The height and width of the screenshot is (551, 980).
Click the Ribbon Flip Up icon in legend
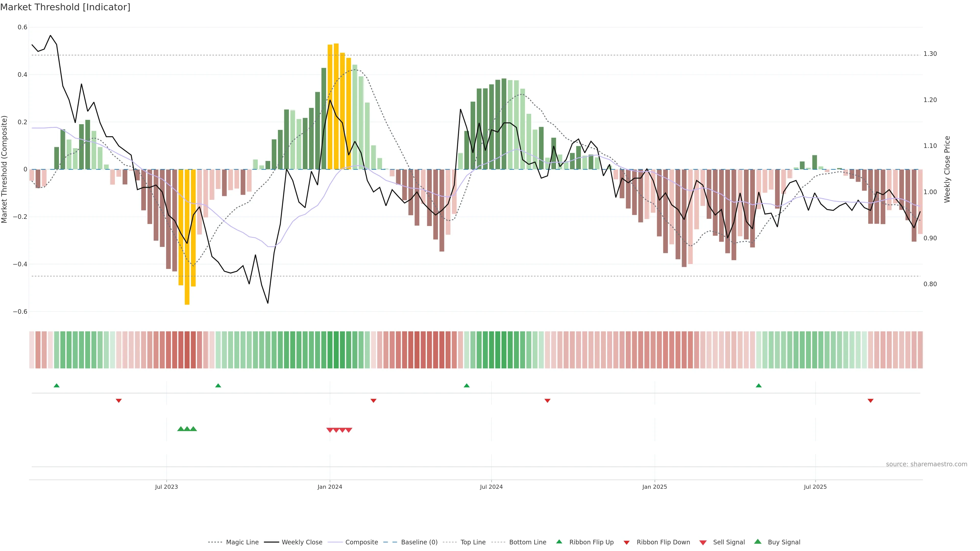pos(559,542)
